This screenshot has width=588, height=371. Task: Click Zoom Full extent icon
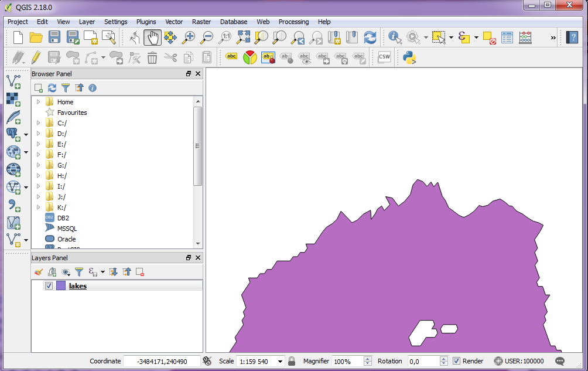[243, 38]
